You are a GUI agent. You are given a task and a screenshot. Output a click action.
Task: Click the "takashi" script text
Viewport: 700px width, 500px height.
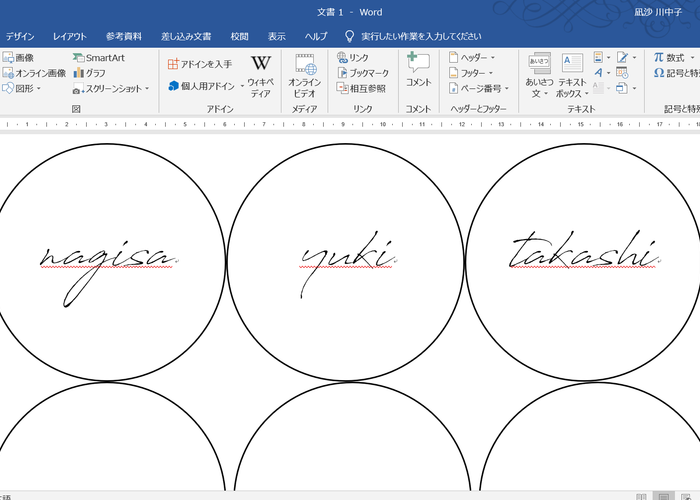click(584, 251)
